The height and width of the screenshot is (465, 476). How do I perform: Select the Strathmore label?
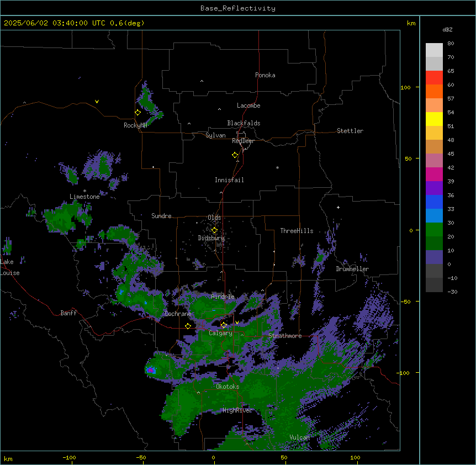coord(285,336)
